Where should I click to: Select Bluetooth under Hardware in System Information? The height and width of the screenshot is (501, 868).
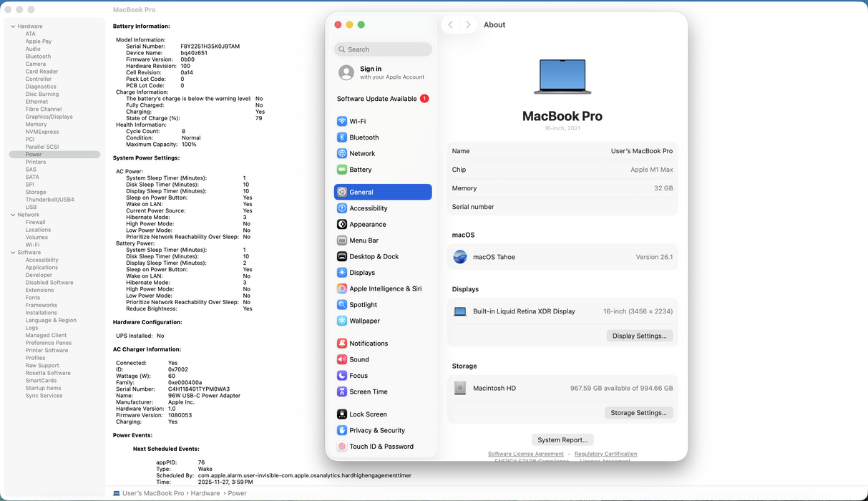(38, 57)
